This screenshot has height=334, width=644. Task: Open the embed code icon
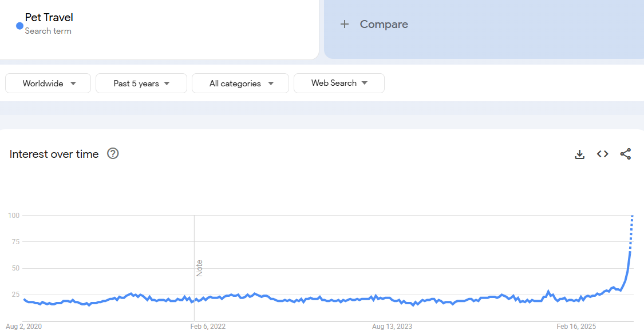pos(602,154)
